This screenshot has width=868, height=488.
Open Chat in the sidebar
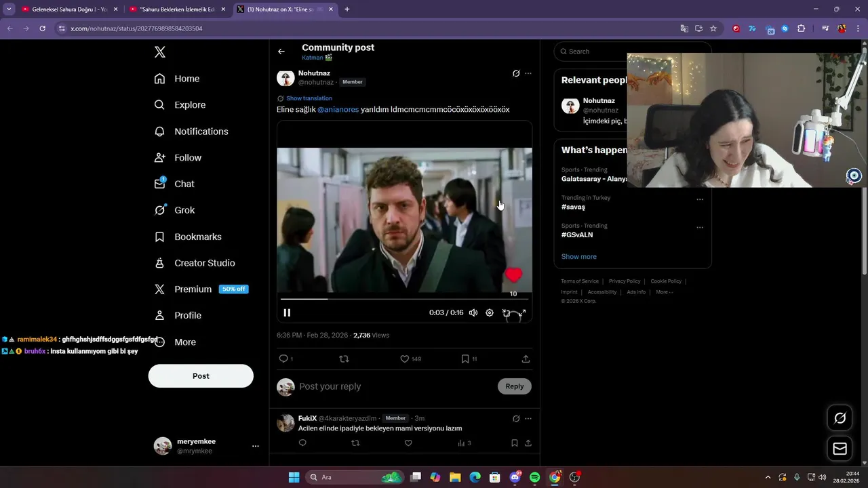[174, 184]
